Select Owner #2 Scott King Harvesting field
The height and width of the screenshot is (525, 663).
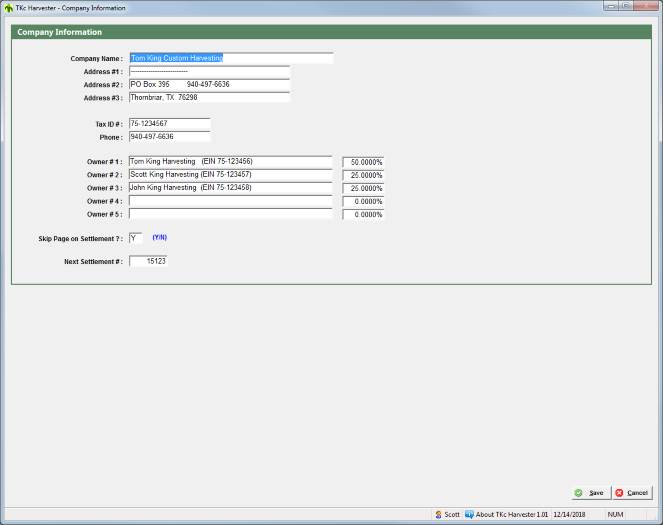(230, 174)
